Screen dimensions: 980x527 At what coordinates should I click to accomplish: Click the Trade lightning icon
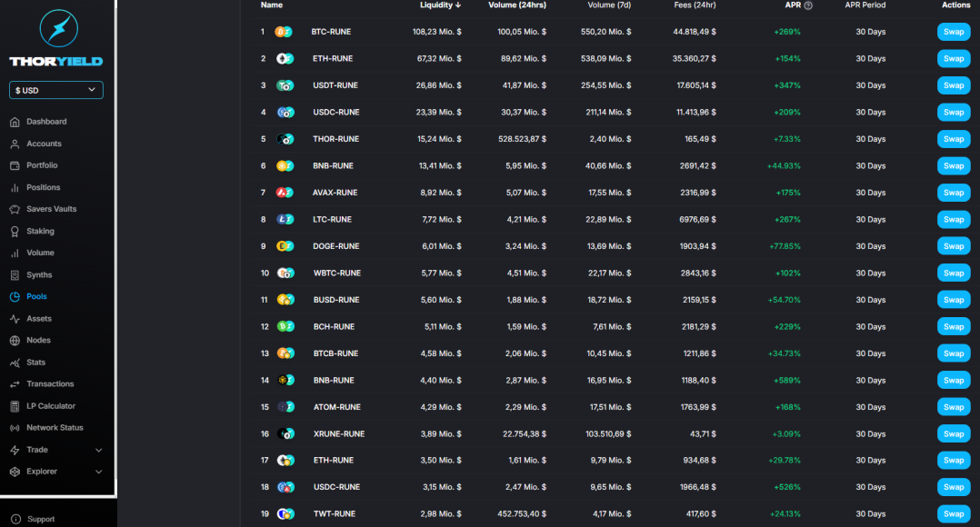15,450
